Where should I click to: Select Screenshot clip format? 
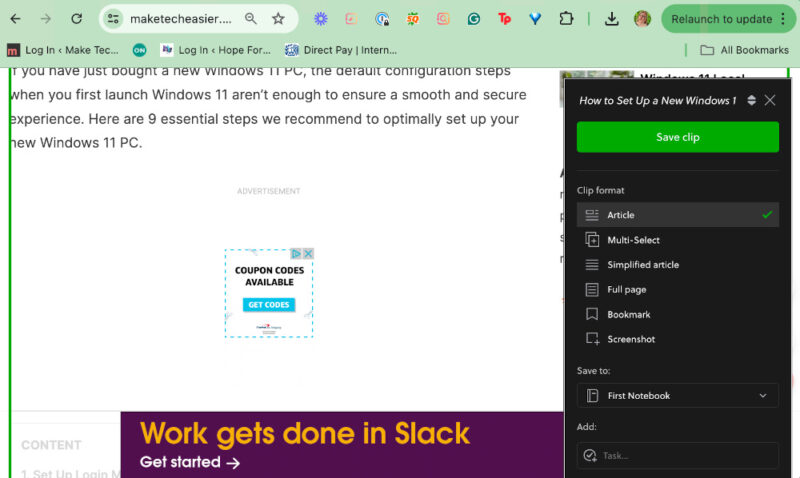[x=678, y=339]
